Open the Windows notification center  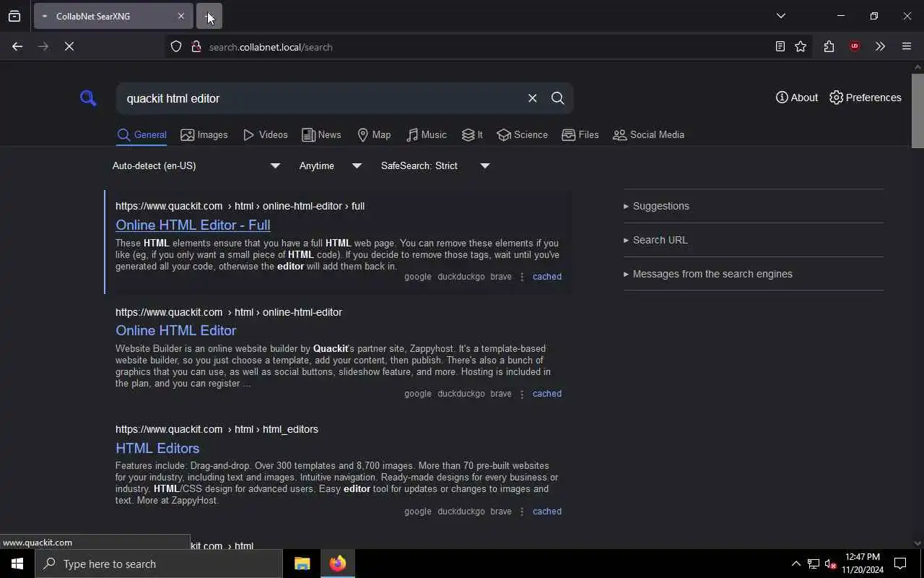click(x=900, y=564)
